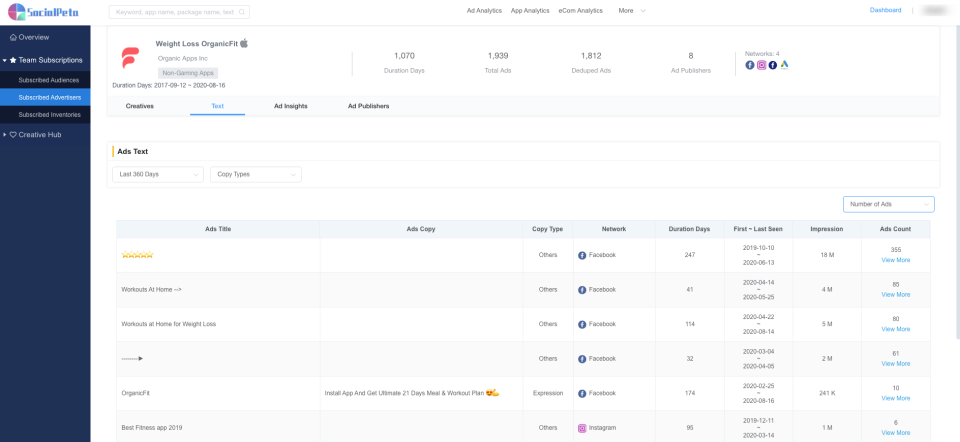Screen dimensions: 960x442
Task: Open Ad Analytics in top navigation
Action: point(484,11)
